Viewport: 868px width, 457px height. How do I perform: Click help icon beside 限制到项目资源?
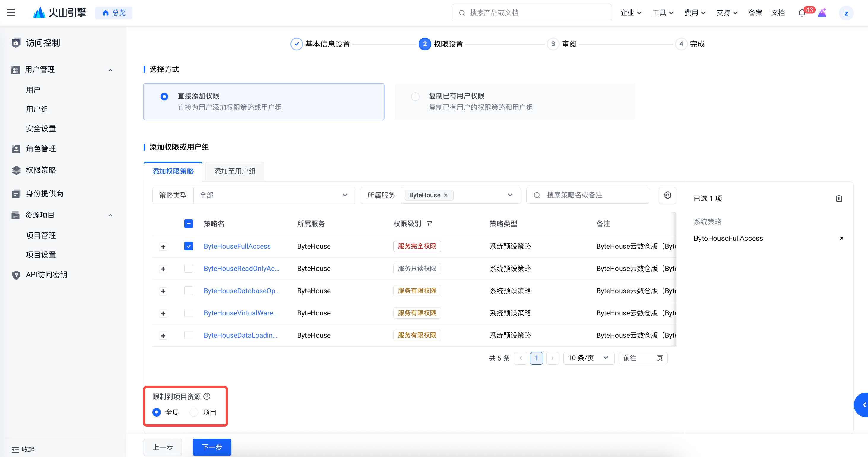207,396
